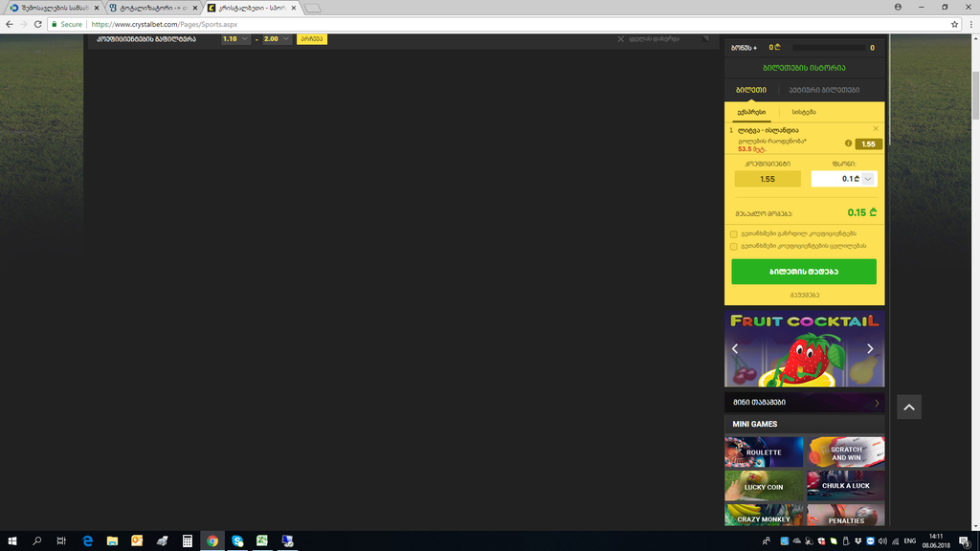Open the Chrome three-dot menu
The width and height of the screenshot is (980, 551).
(x=970, y=24)
